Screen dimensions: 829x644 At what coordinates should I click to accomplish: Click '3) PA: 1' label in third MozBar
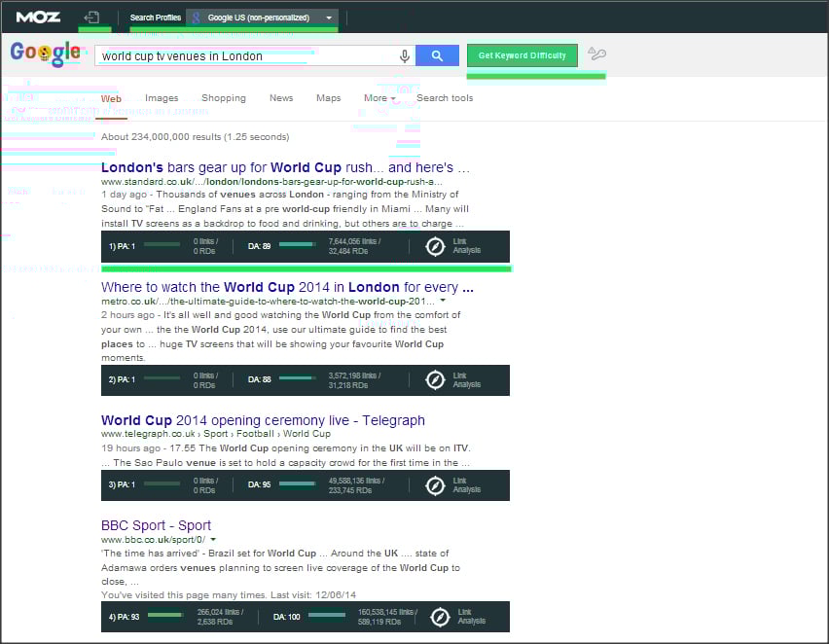[123, 484]
